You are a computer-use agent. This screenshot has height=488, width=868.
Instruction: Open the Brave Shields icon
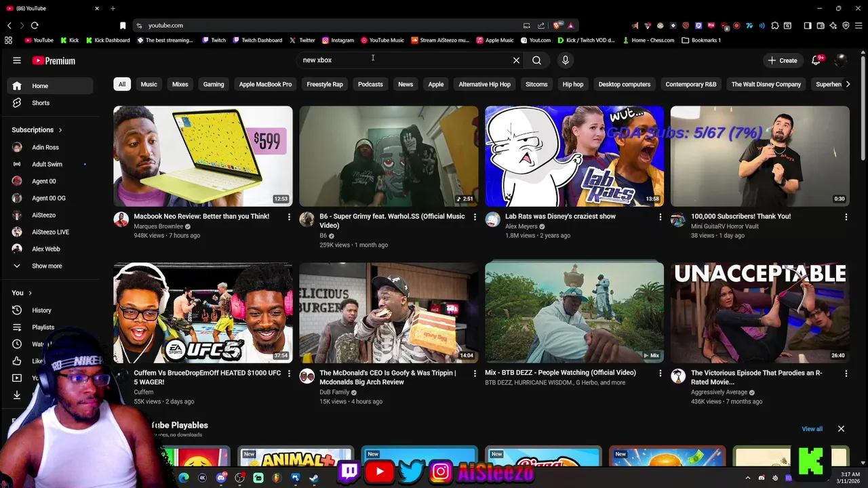557,25
